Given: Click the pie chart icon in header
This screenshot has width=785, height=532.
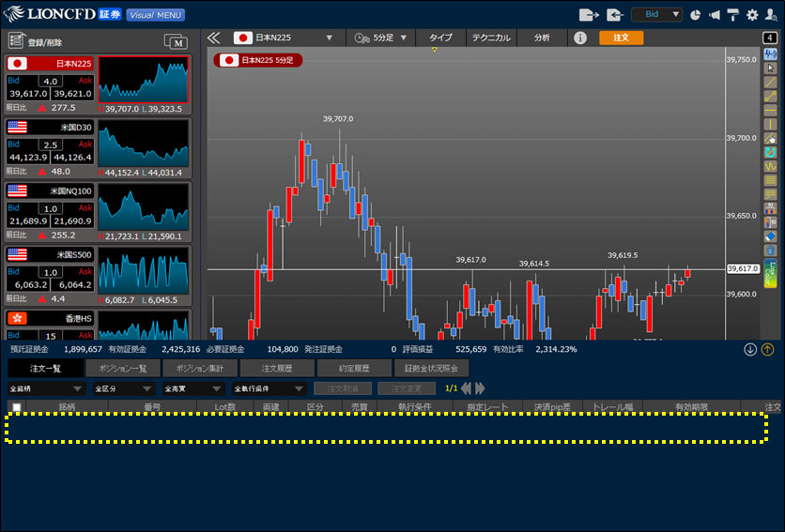Looking at the screenshot, I should coord(695,15).
